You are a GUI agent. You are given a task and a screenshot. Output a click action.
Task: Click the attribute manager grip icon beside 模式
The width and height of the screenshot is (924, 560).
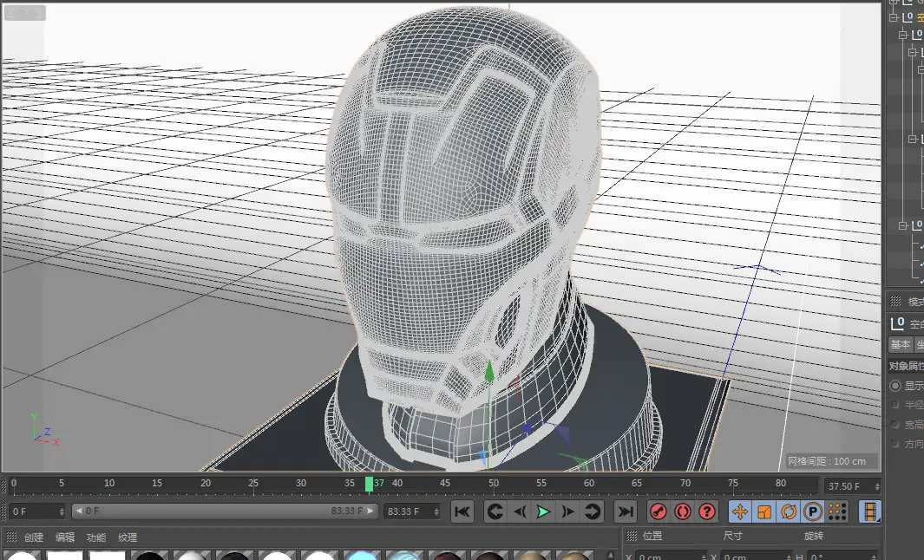click(x=895, y=301)
